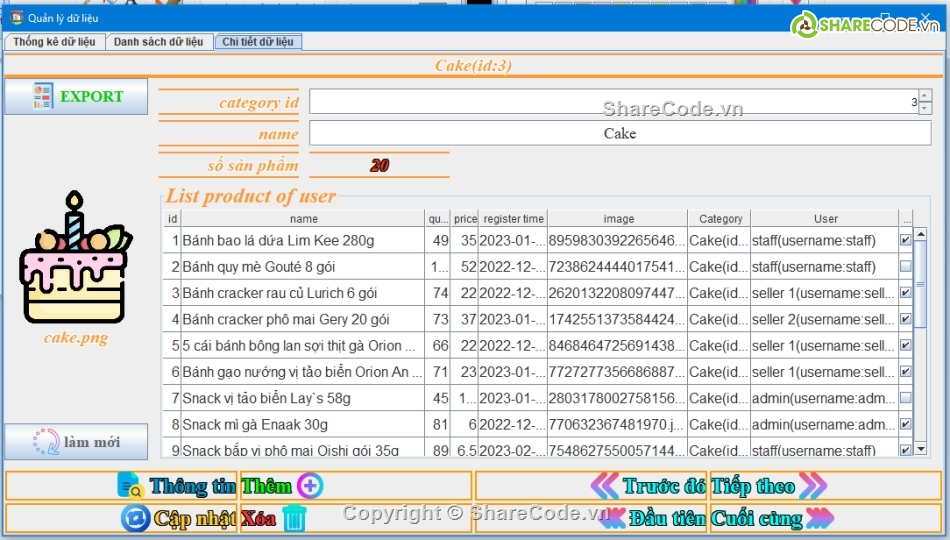Switch to the Thống kê dữ liệu tab
950x540 pixels.
click(x=54, y=42)
